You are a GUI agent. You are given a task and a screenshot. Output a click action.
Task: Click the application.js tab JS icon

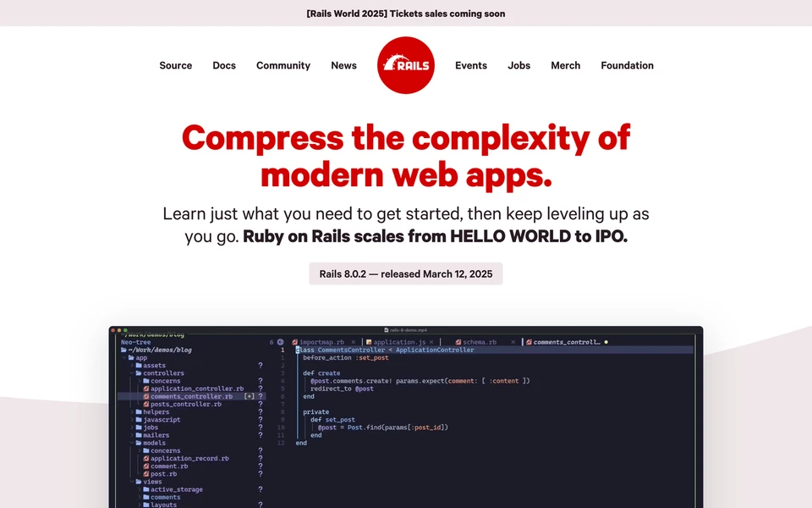pyautogui.click(x=369, y=342)
